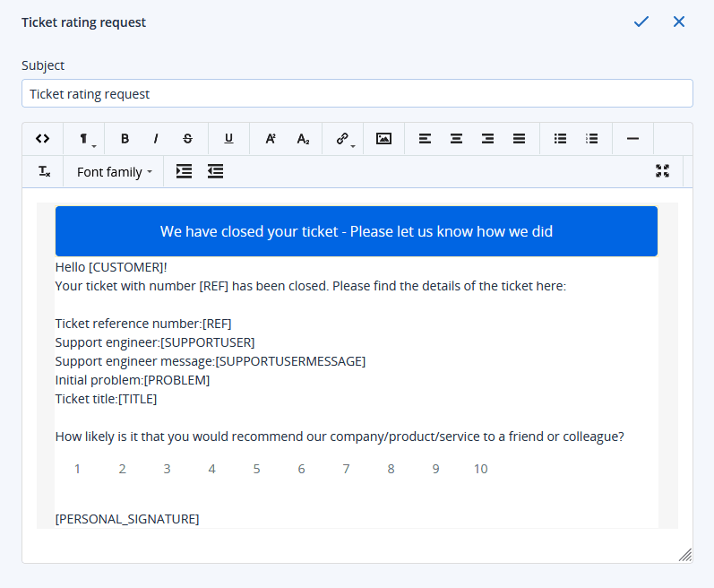Image resolution: width=714 pixels, height=588 pixels.
Task: Insert an image into the template
Action: coord(383,139)
